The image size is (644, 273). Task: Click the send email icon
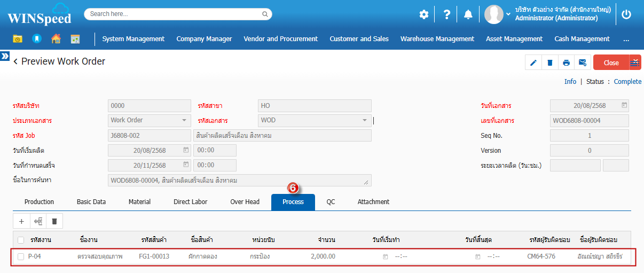(x=583, y=63)
